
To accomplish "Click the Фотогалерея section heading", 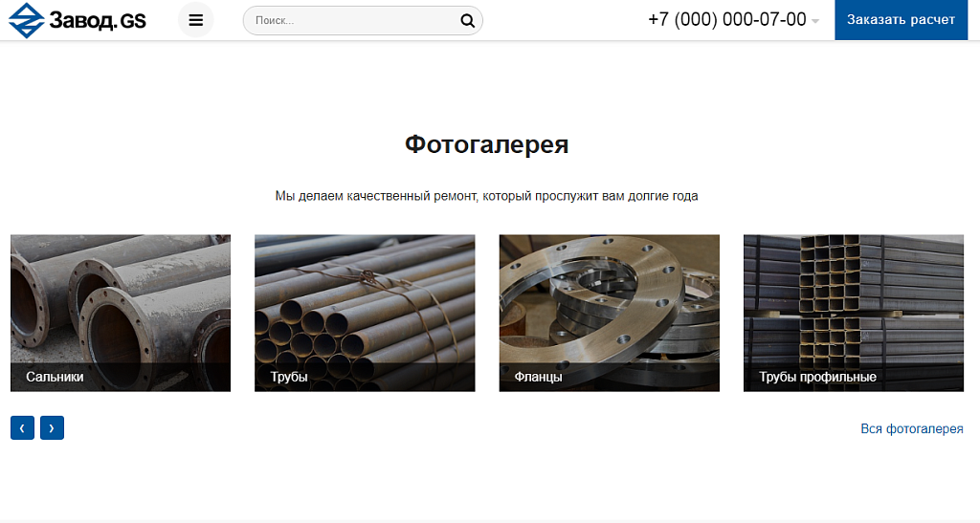I will [486, 144].
